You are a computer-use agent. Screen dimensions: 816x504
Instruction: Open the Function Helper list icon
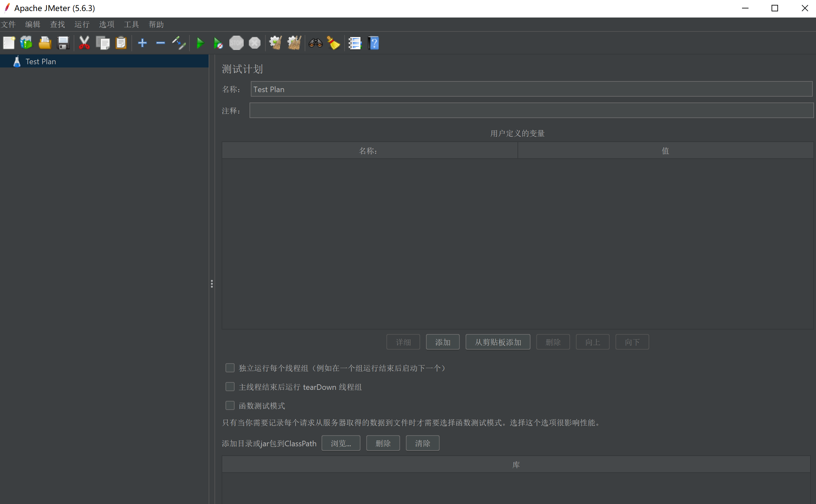[x=355, y=43]
